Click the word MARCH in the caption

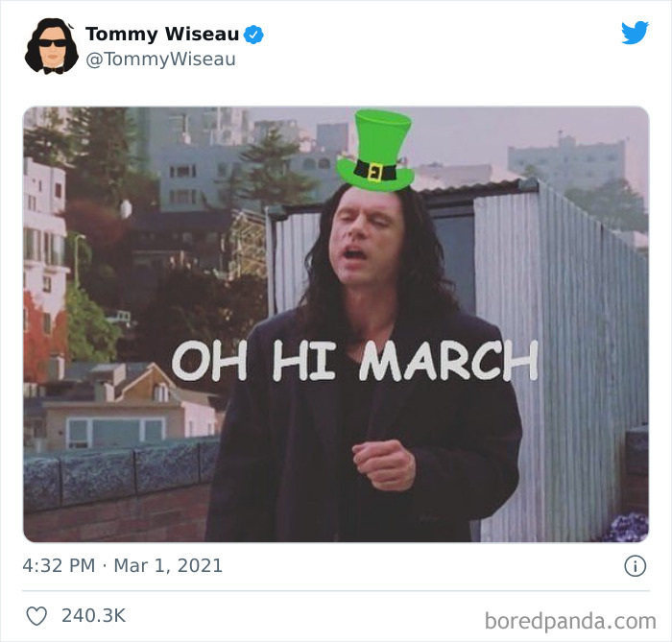(448, 361)
